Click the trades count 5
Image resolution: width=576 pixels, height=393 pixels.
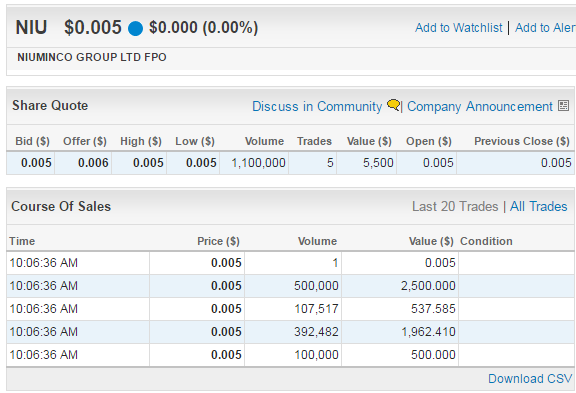pos(330,163)
